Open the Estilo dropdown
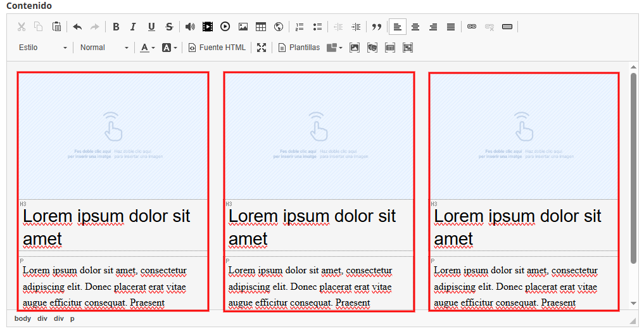This screenshot has height=331, width=644. [x=42, y=48]
